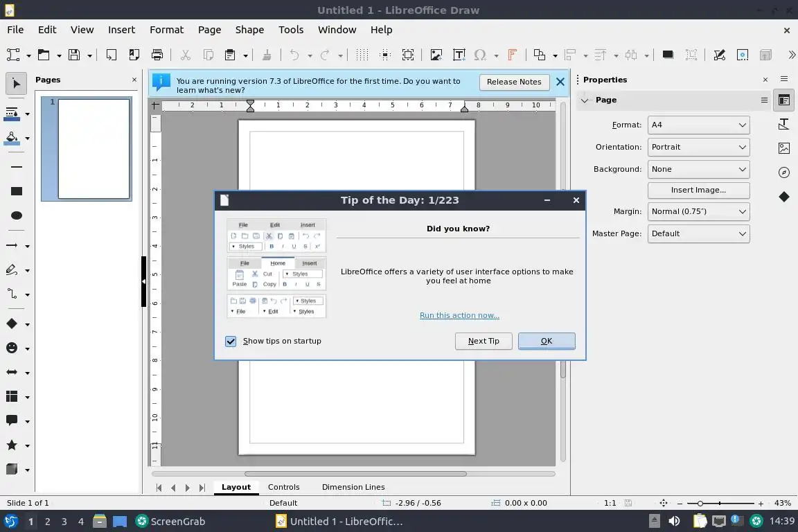798x532 pixels.
Task: Click the Insert Special Character omega icon
Action: [x=480, y=55]
